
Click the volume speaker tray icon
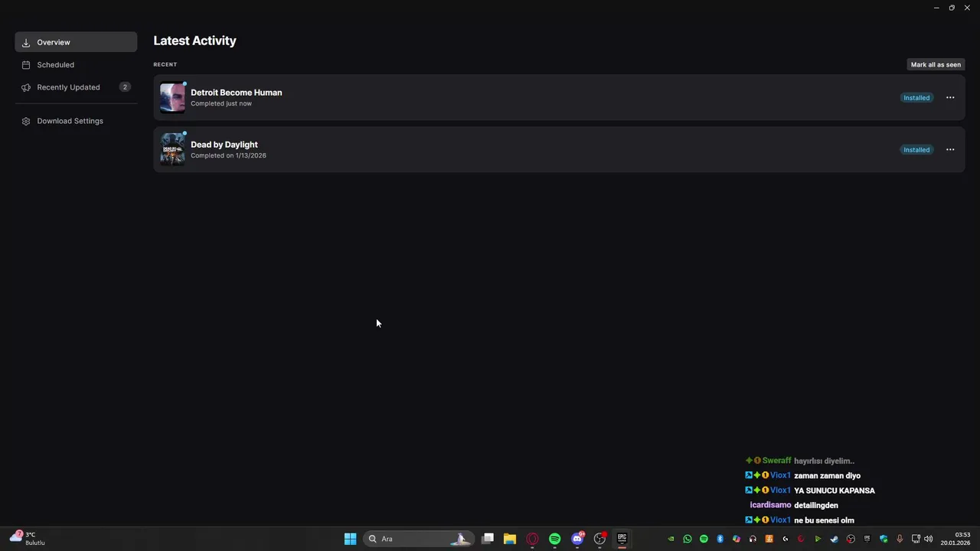pos(929,539)
